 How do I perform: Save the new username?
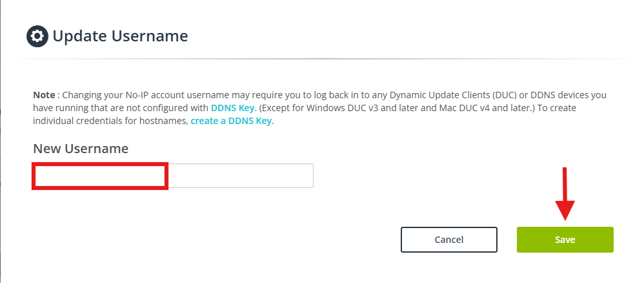pos(565,239)
